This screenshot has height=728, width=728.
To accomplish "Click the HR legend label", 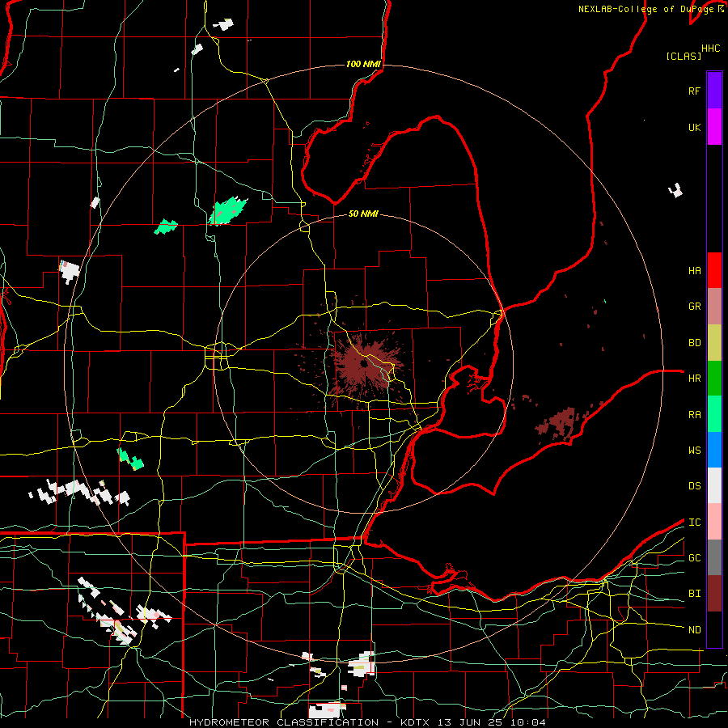I will (694, 379).
